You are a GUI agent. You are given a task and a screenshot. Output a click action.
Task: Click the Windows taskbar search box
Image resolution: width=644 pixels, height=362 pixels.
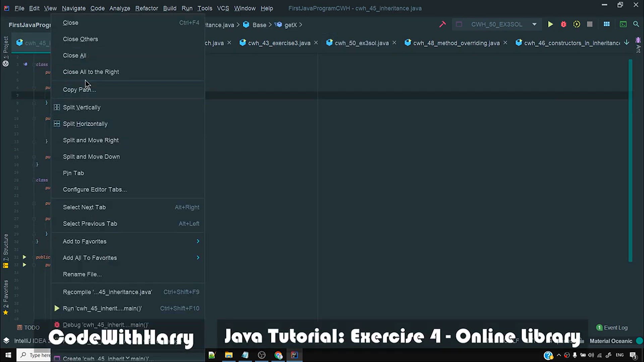click(x=34, y=355)
